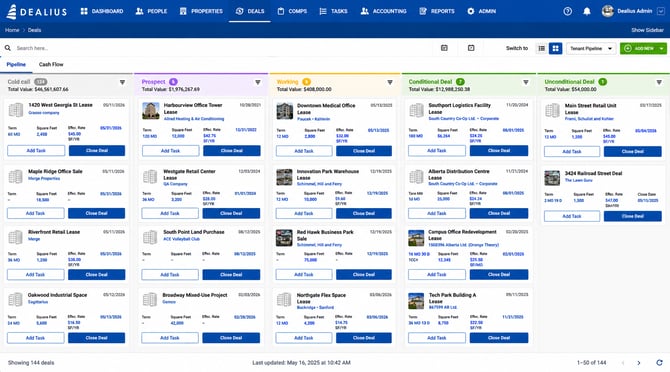
Task: Click the refresh icon at bottom right
Action: pos(659,363)
